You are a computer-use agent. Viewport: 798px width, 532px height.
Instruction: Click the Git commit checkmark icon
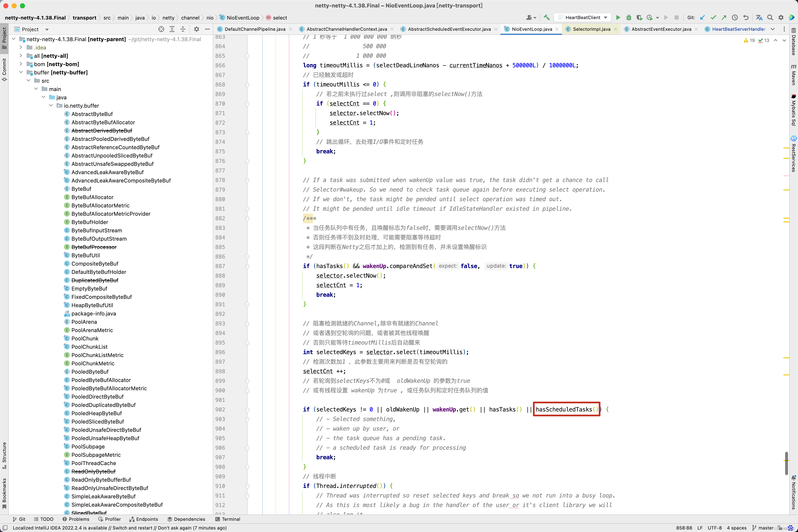coord(713,17)
